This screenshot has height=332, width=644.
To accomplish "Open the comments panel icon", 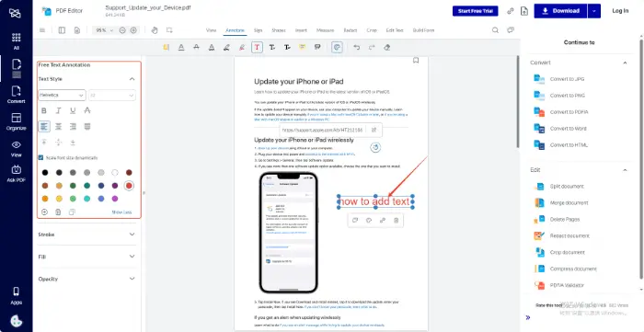I will 511,30.
